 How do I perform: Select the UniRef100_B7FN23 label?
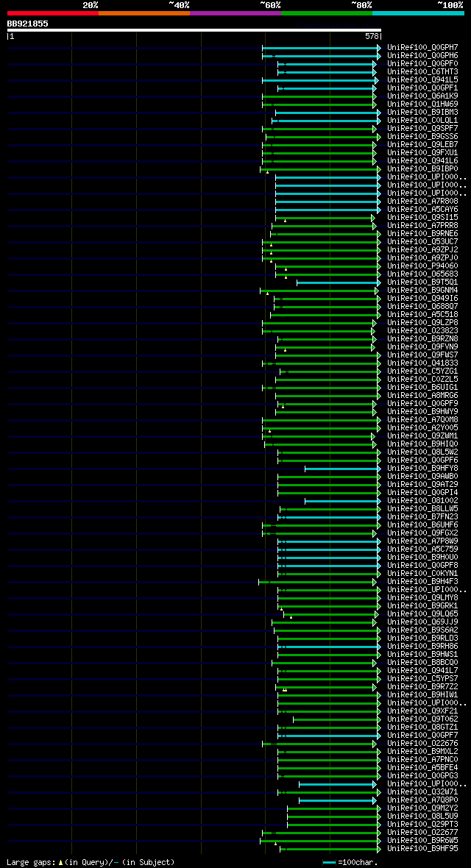point(422,516)
